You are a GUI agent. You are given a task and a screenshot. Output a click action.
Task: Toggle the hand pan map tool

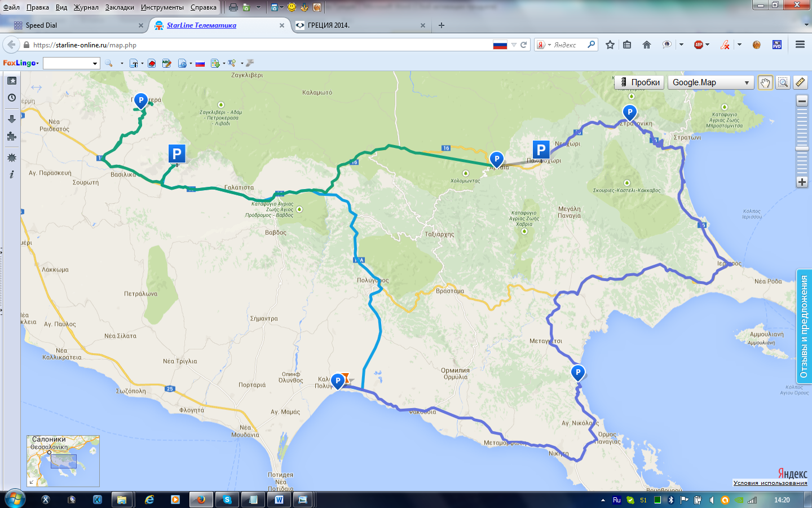coord(765,82)
